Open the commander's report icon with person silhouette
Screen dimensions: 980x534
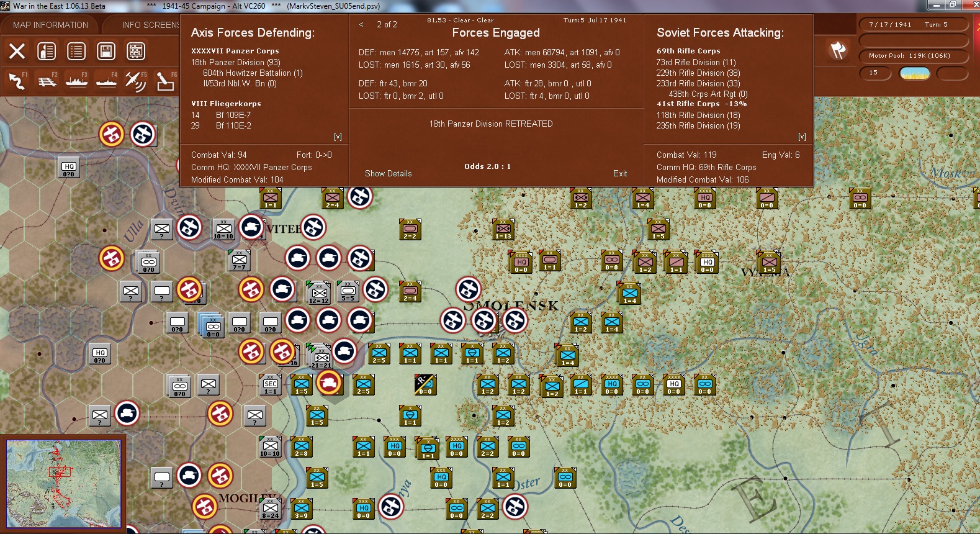pos(47,51)
